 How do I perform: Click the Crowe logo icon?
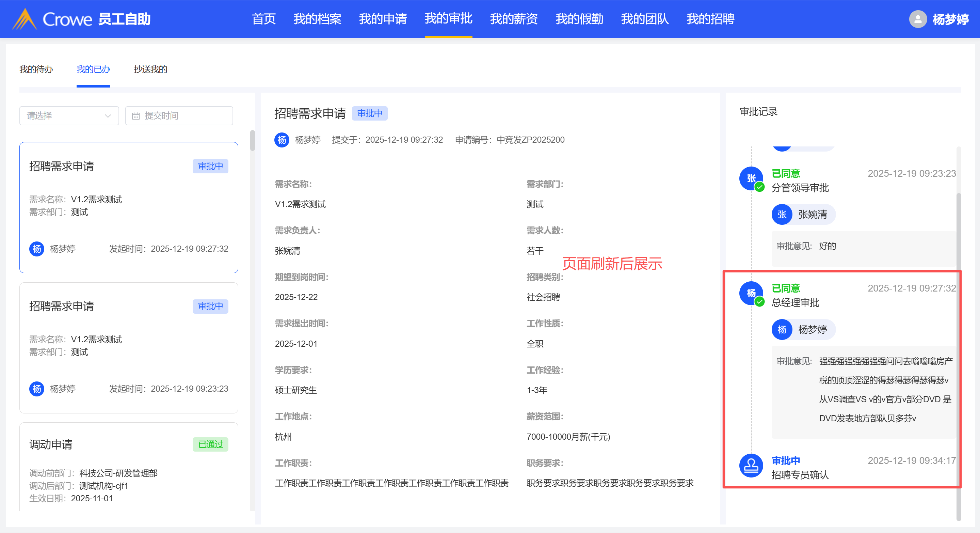(25, 19)
